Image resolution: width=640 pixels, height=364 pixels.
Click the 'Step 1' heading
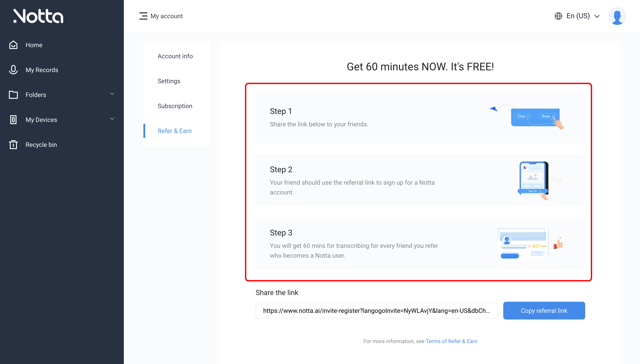(x=281, y=111)
